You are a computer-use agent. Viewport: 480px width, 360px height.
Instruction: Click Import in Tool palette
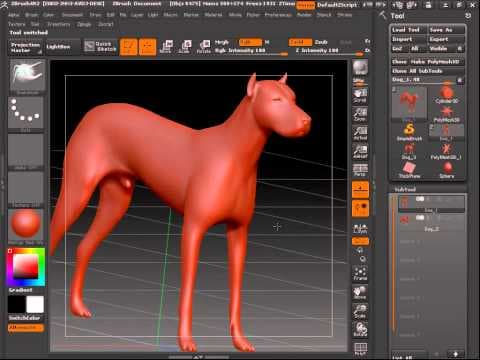pyautogui.click(x=409, y=39)
